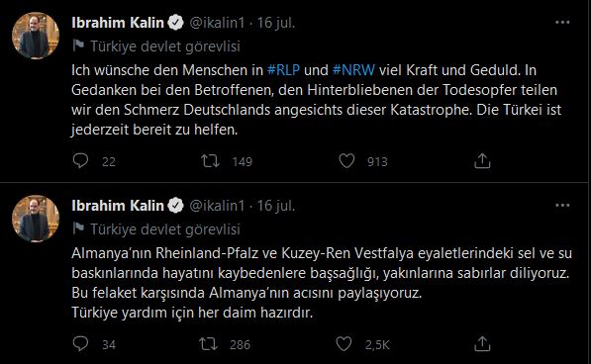Like the German tweet with 913 likes
591x364 pixels.
(x=346, y=161)
